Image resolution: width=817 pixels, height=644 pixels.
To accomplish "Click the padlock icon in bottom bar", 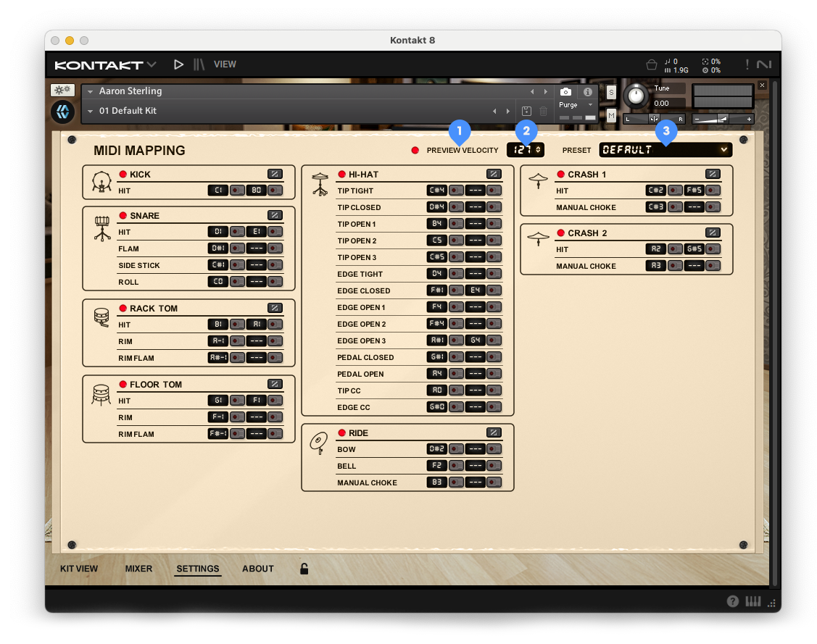I will 304,569.
